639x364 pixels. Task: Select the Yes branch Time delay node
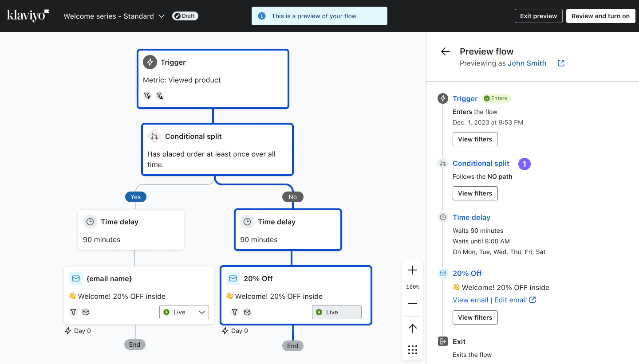point(130,230)
